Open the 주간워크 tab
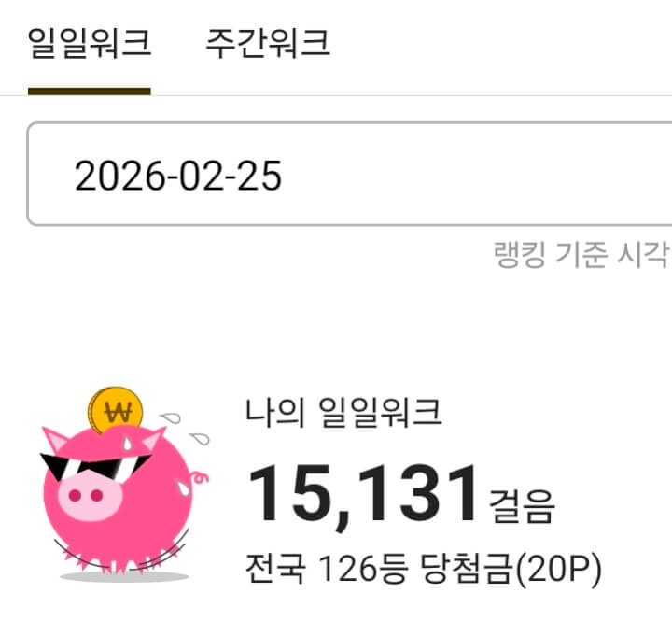672x636 pixels. point(268,43)
